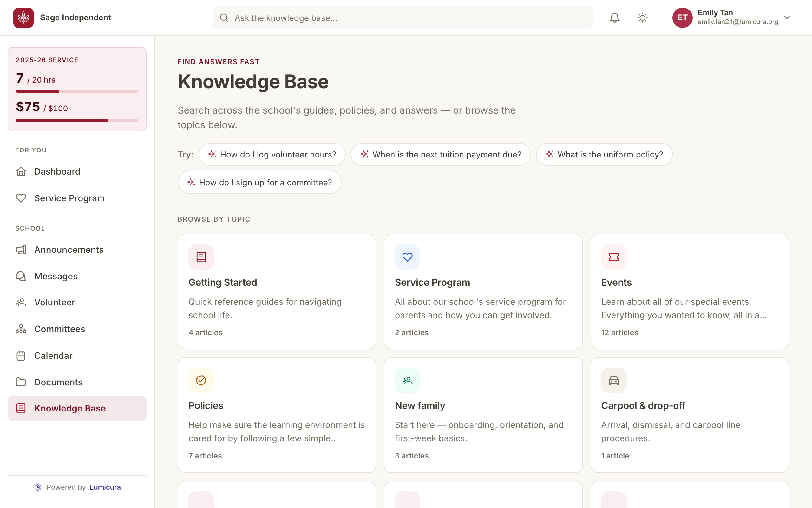Screen dimensions: 812x508
Task: Select Committees in the sidebar
Action: [x=60, y=329]
